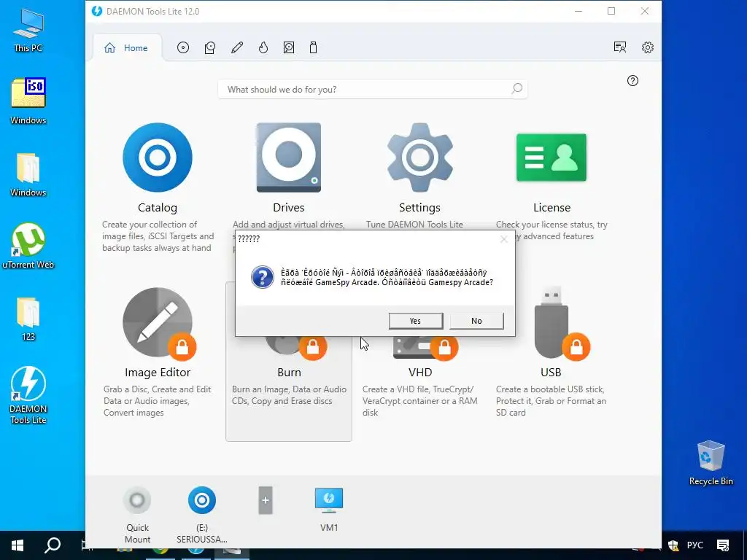Click the search magnifier icon in search box
Screen dimensions: 747x560
(x=517, y=88)
